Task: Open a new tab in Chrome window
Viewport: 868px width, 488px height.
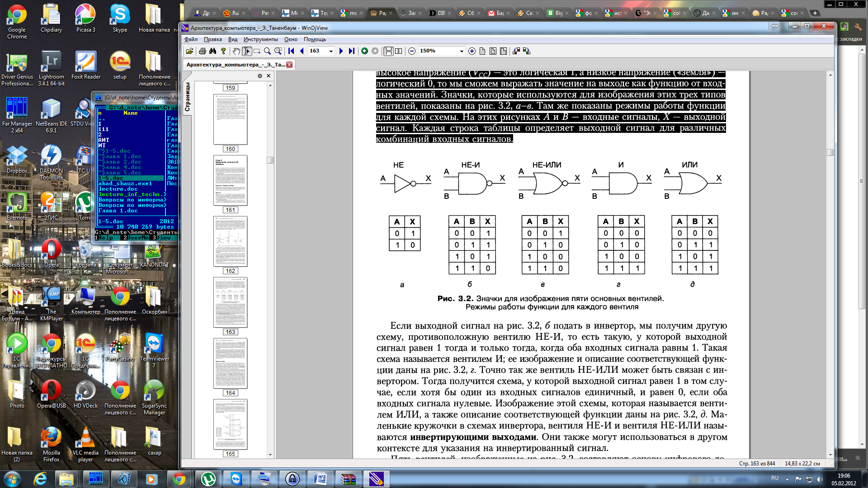Action: (x=815, y=13)
